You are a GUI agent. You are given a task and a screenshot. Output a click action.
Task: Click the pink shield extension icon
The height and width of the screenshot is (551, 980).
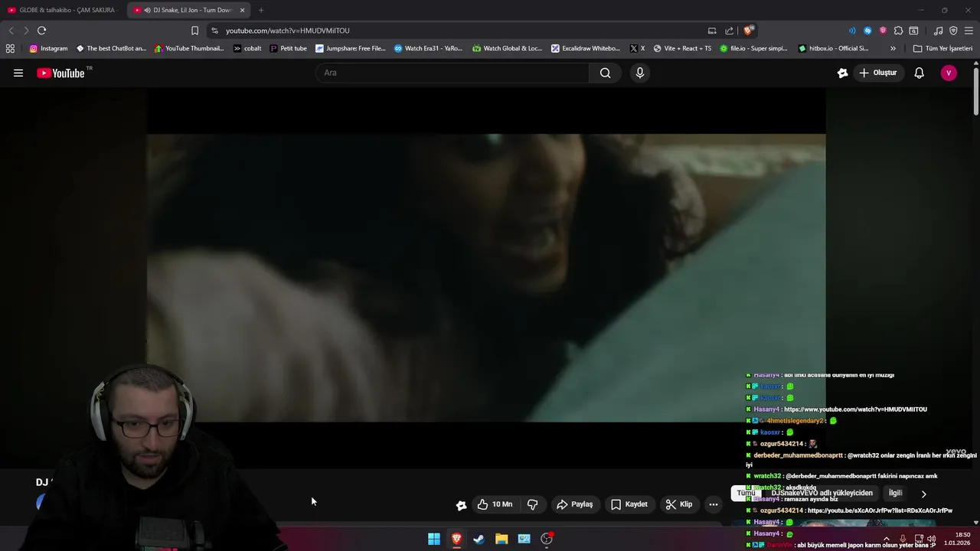(883, 31)
